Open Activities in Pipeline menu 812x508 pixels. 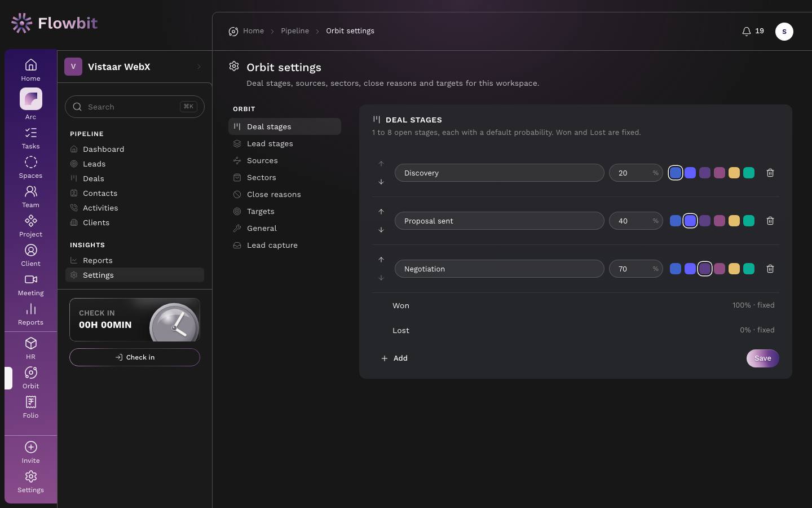135,208
